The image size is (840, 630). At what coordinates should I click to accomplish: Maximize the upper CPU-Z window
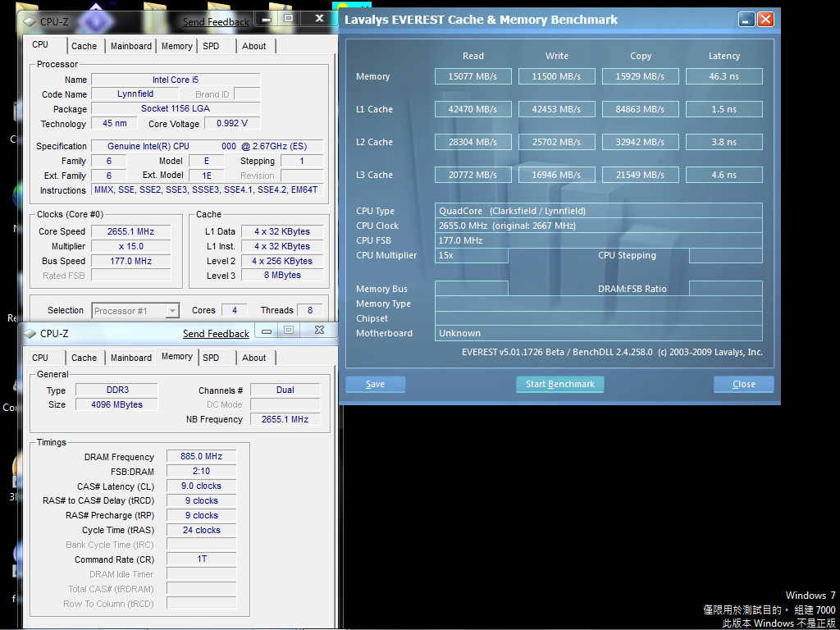[289, 19]
